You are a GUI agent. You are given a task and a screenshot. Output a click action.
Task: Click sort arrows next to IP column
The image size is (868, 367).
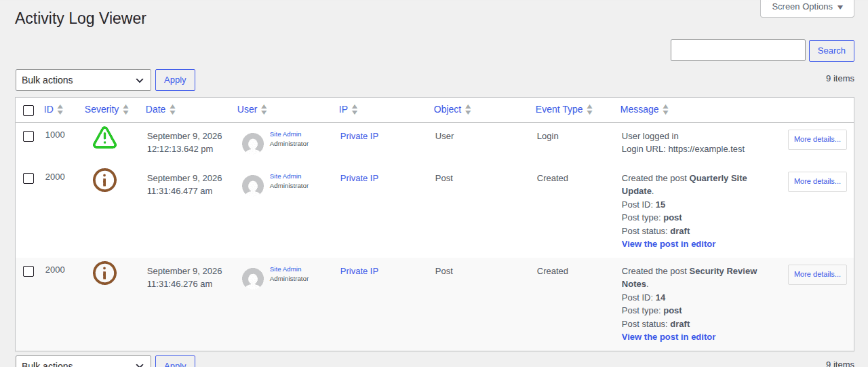(x=354, y=109)
